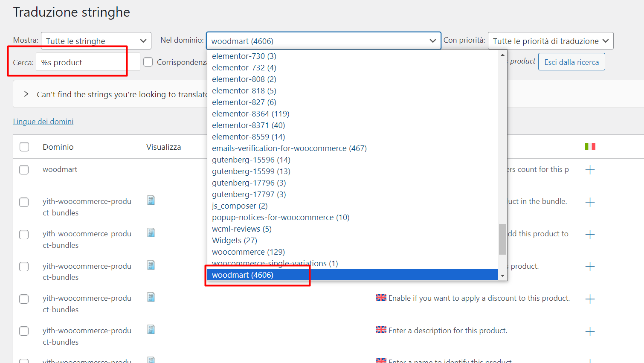Image resolution: width=644 pixels, height=363 pixels.
Task: Choose 'elementor-8371 (40)' in dropdown list
Action: pyautogui.click(x=353, y=125)
